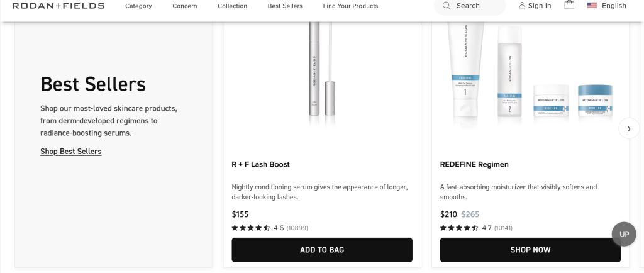Click the Shop Best Sellers link
This screenshot has height=273, width=644.
70,152
